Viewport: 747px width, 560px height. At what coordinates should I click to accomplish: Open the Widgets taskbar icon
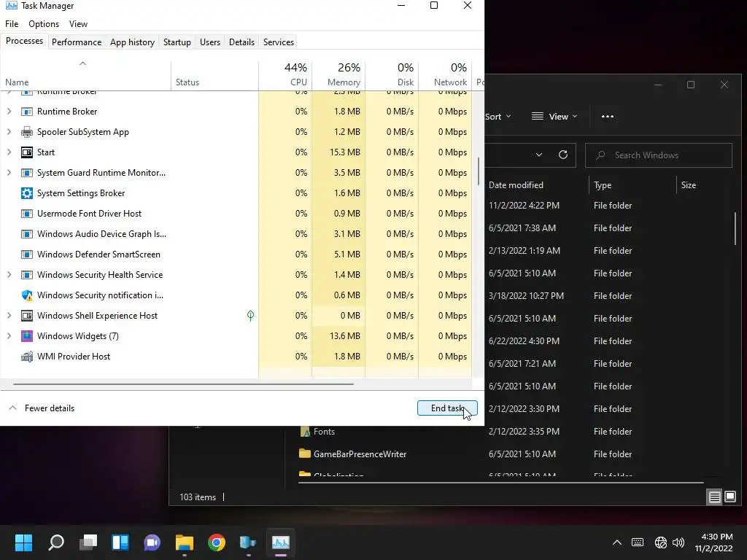click(x=120, y=542)
